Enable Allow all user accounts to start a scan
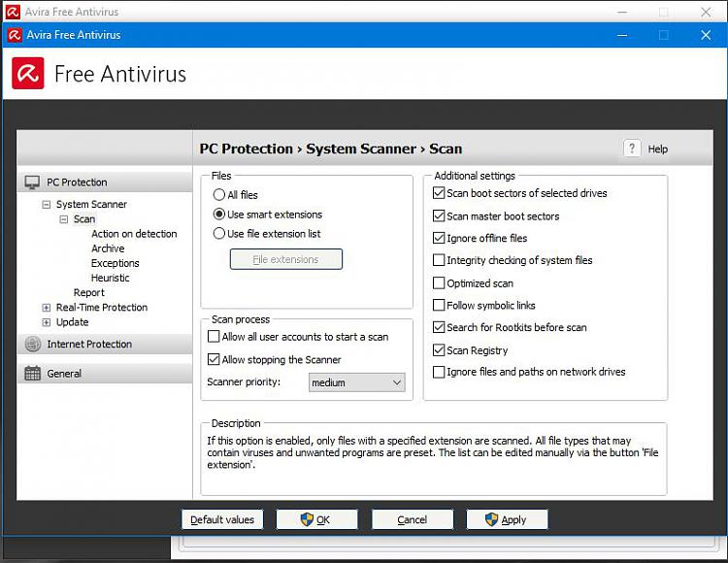Viewport: 728px width, 563px height. 214,337
